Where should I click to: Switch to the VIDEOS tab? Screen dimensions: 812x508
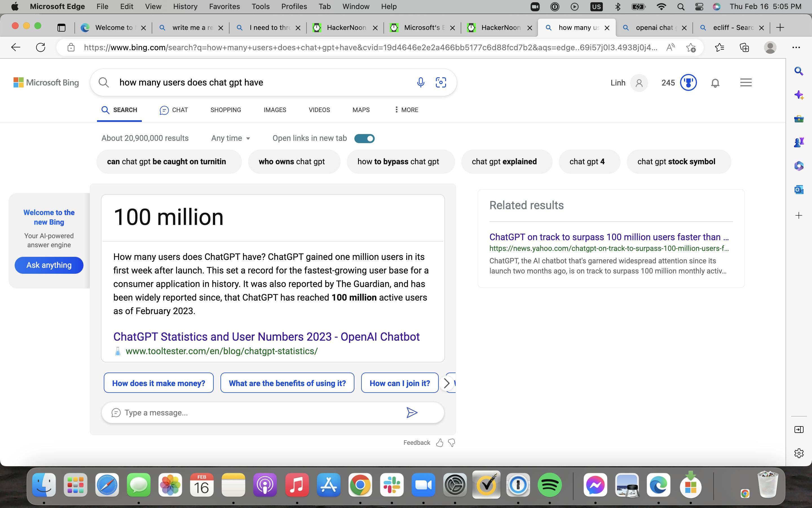click(x=319, y=110)
